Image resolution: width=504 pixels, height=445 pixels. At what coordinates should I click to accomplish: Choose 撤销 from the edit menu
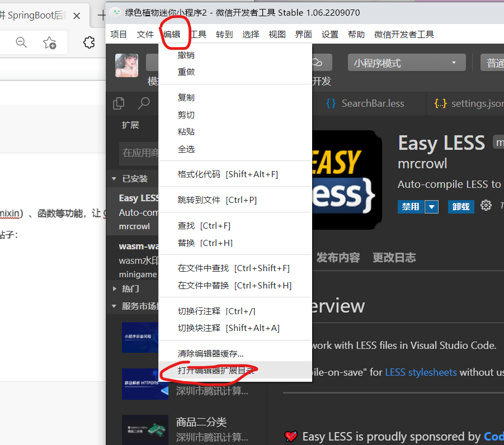(235, 55)
